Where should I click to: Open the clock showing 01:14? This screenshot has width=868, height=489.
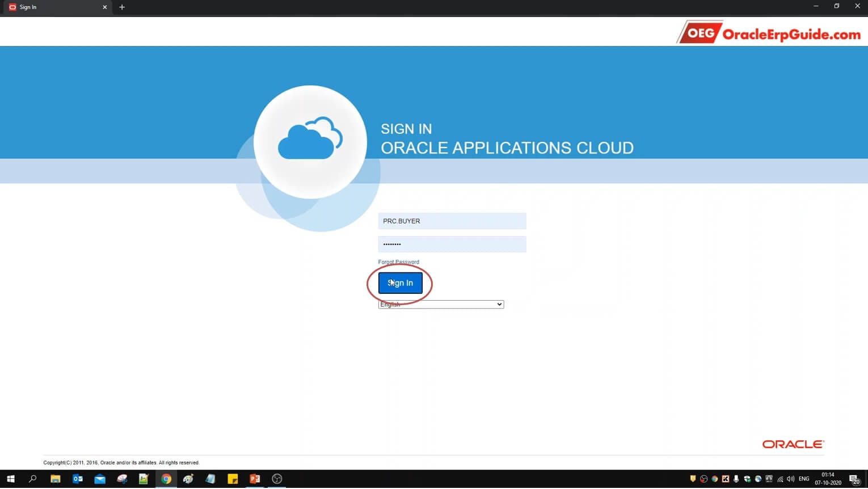[x=828, y=479]
